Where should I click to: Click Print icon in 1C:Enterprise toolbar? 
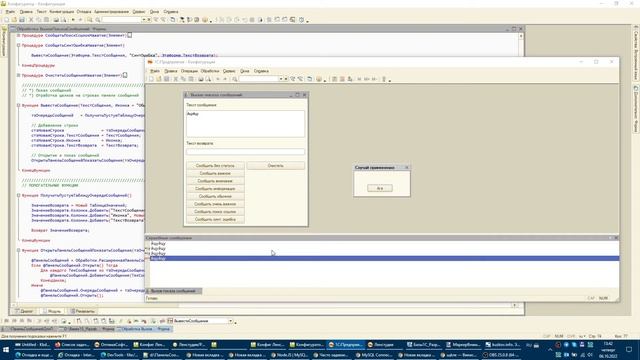[200, 79]
